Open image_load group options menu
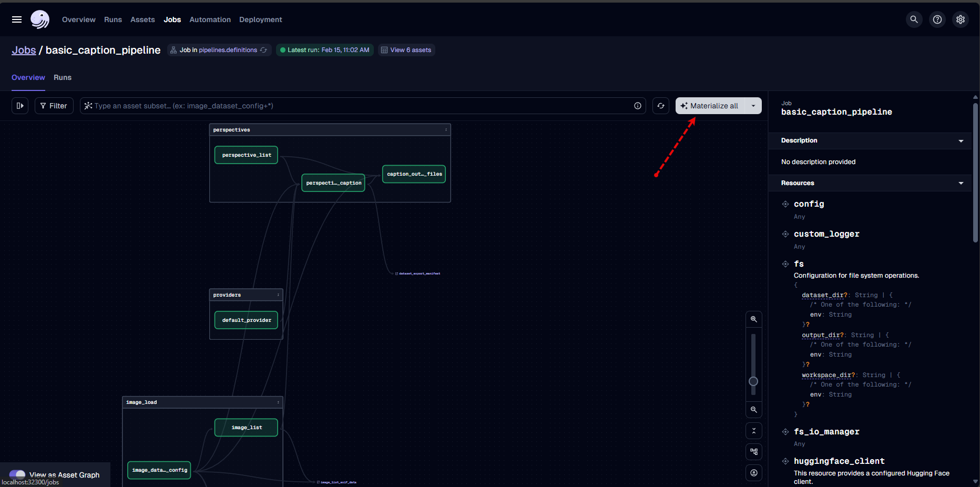Screen dimensions: 980x487 coord(278,402)
